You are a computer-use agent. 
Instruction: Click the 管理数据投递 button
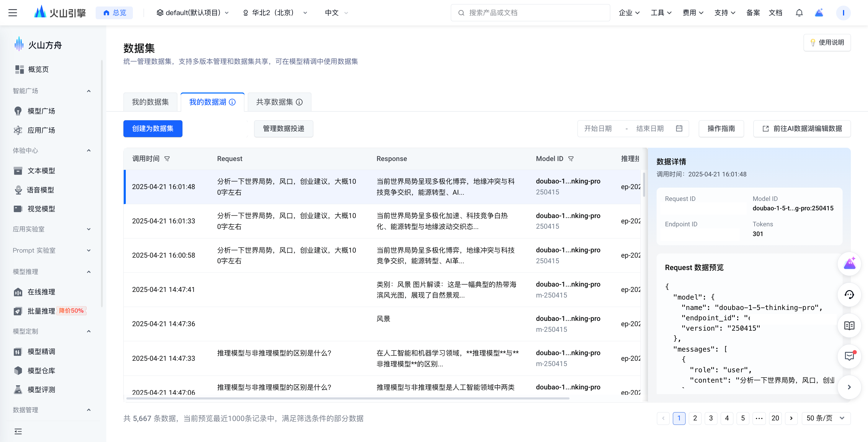[283, 129]
